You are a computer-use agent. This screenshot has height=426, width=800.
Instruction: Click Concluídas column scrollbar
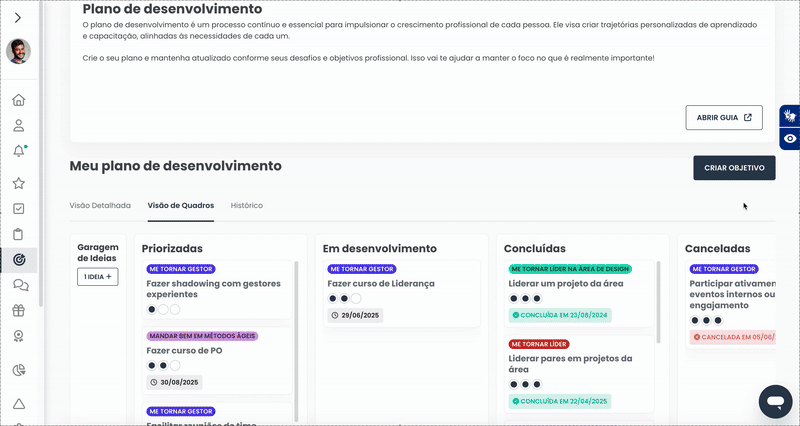[x=658, y=302]
